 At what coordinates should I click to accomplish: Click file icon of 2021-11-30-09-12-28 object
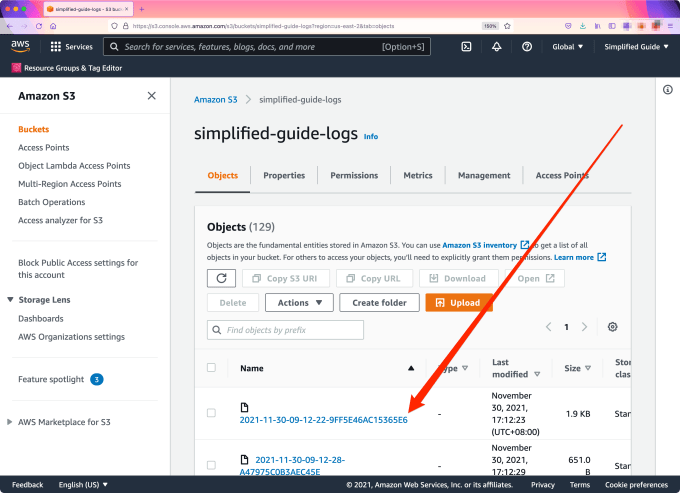click(244, 460)
